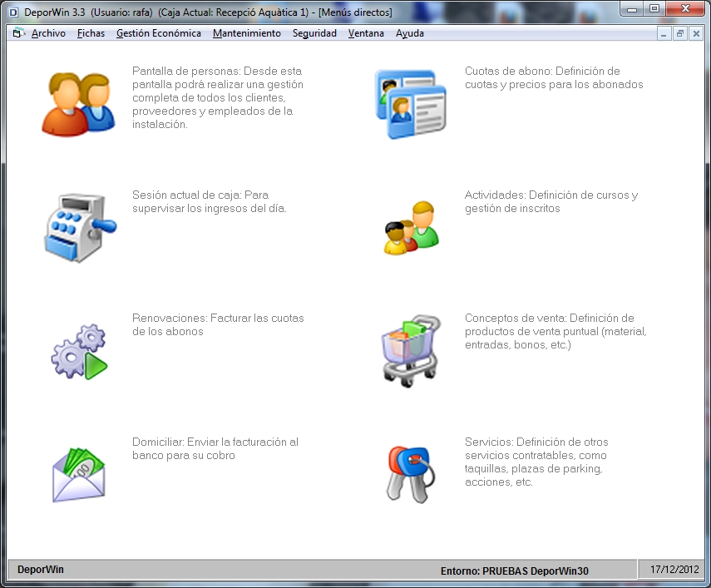Click Entorno: PRUEBAS DeporWin30 status text
The image size is (711, 588).
tap(515, 571)
